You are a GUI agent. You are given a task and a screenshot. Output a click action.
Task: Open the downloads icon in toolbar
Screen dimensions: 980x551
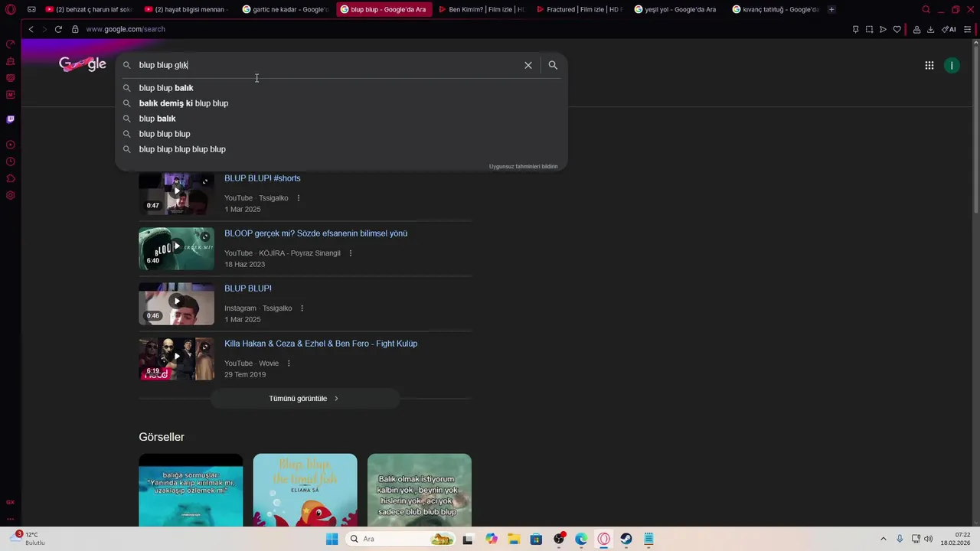click(x=930, y=29)
